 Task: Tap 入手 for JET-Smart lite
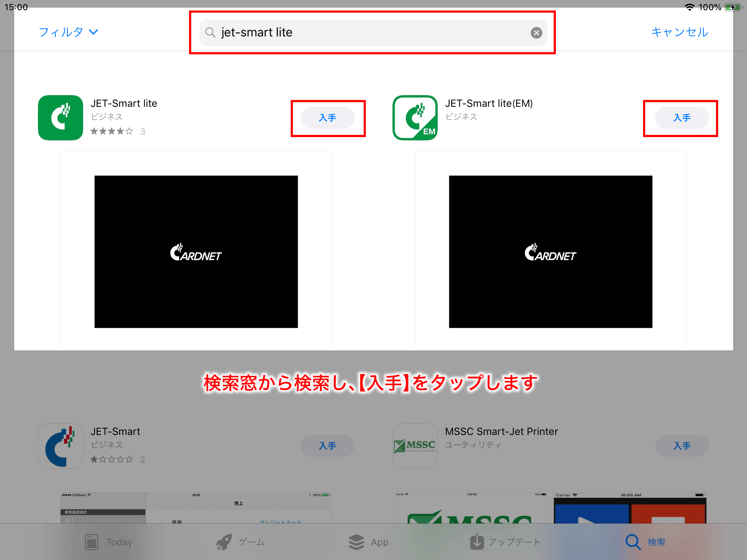[x=328, y=118]
